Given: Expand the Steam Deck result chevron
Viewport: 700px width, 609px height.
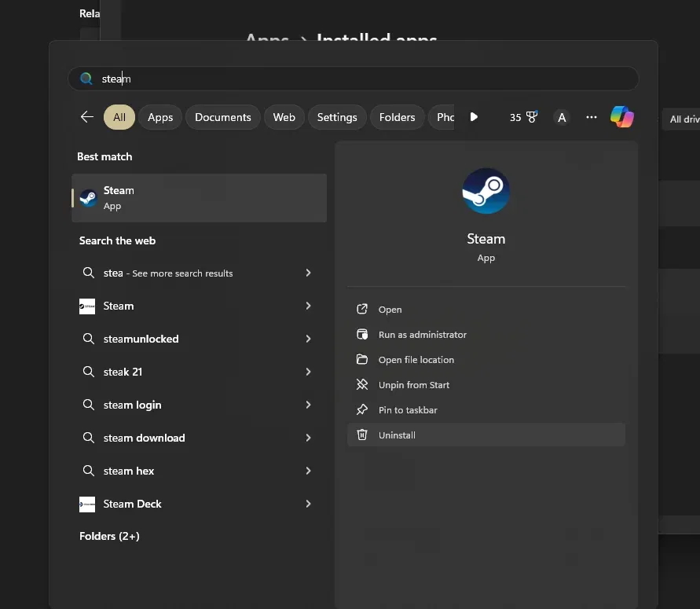Looking at the screenshot, I should coord(308,504).
